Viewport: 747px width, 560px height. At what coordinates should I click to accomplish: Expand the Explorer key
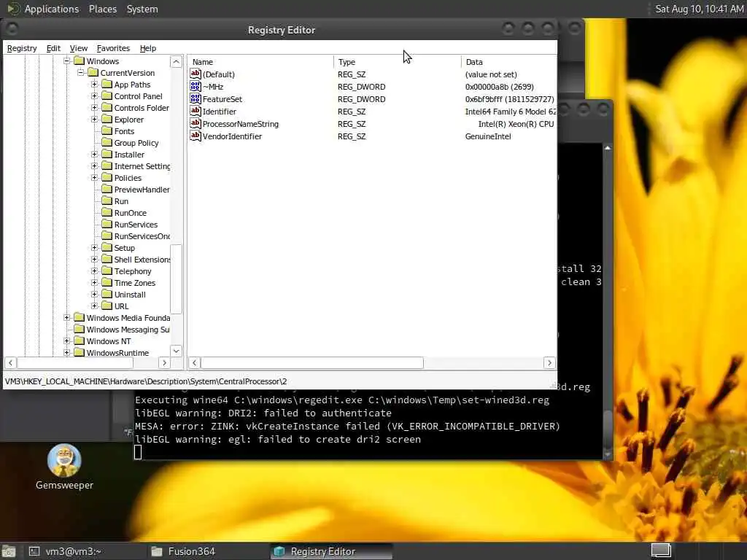pyautogui.click(x=94, y=120)
